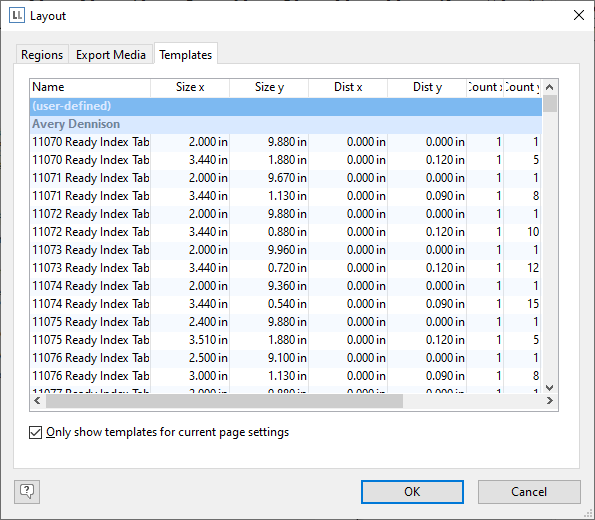Click the list's scroll down arrow

(549, 388)
